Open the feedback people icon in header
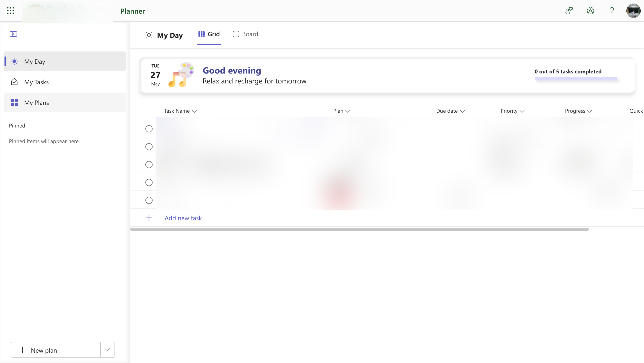The height and width of the screenshot is (363, 644). point(569,11)
